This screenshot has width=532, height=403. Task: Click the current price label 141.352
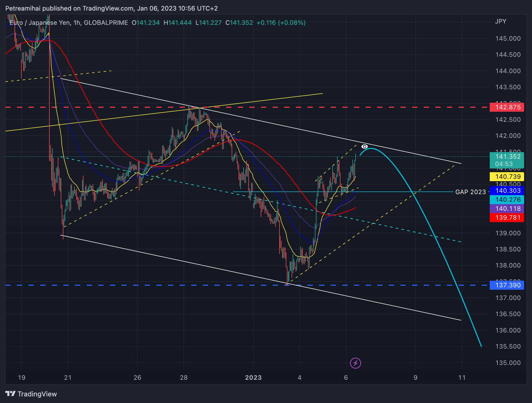click(x=507, y=157)
